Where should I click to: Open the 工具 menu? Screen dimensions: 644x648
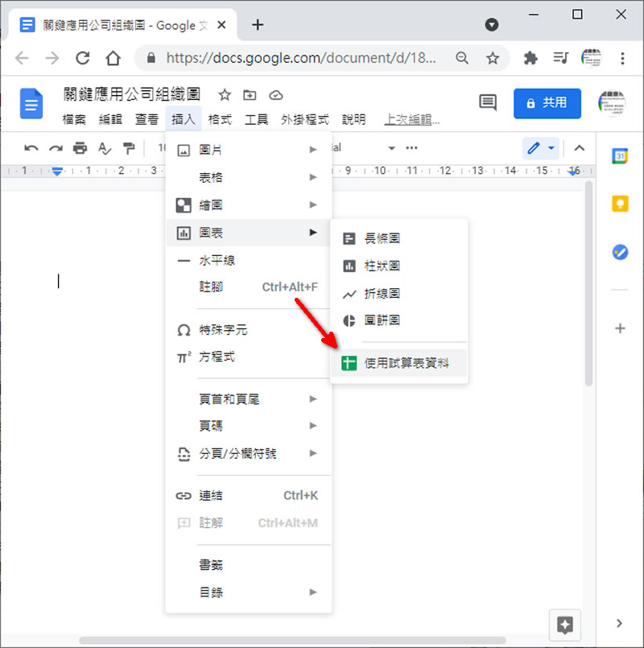pyautogui.click(x=256, y=119)
